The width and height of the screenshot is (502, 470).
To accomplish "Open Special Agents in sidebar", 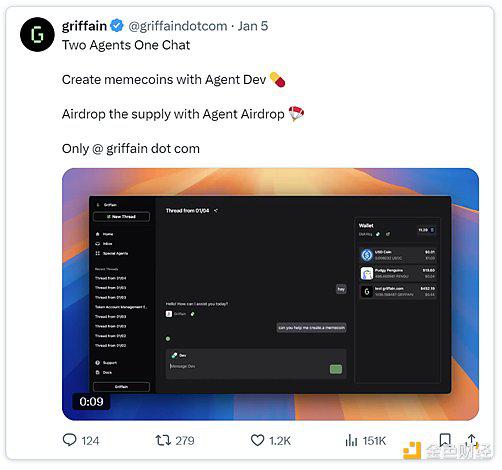I will [112, 253].
